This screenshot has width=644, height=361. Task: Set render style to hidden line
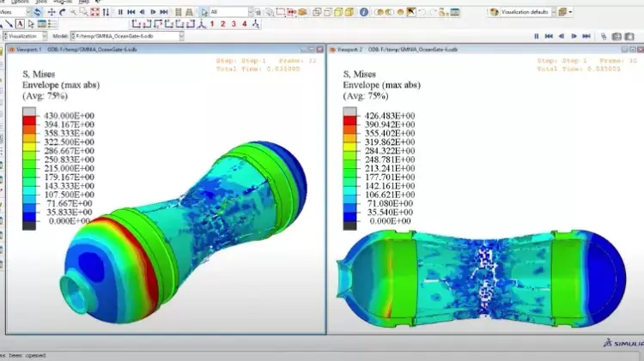[x=328, y=12]
